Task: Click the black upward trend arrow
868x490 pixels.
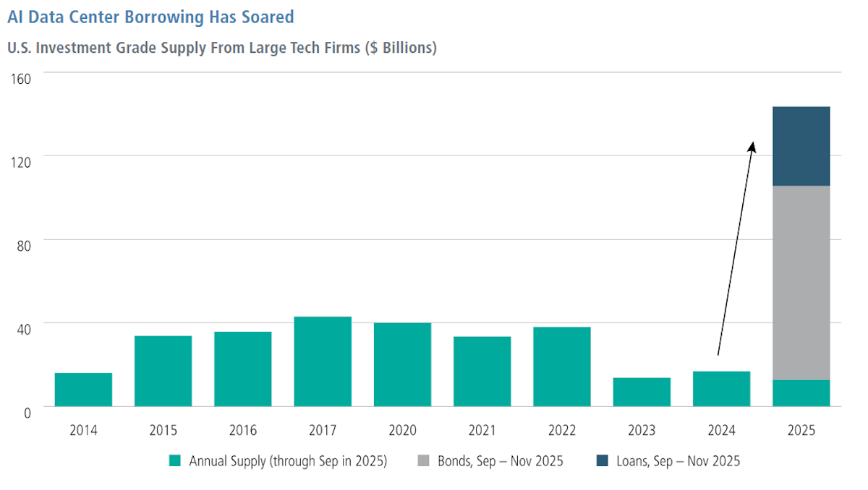Action: [x=736, y=247]
